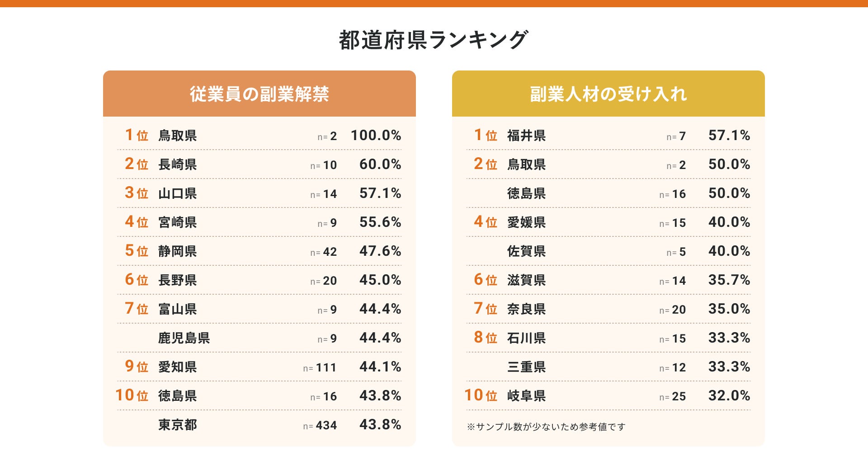Click 長崎県 in the ranking list
This screenshot has width=868, height=465.
tap(177, 164)
